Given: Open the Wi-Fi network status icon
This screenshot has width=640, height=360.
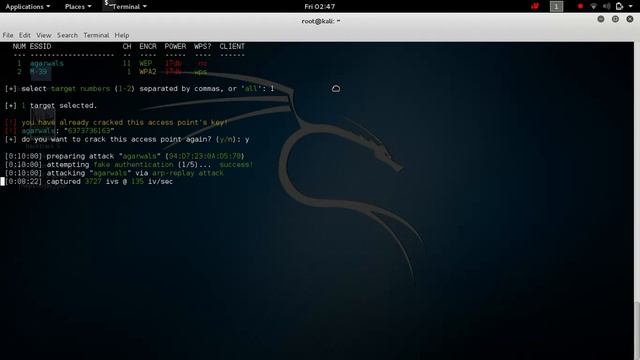Looking at the screenshot, I should 593,7.
